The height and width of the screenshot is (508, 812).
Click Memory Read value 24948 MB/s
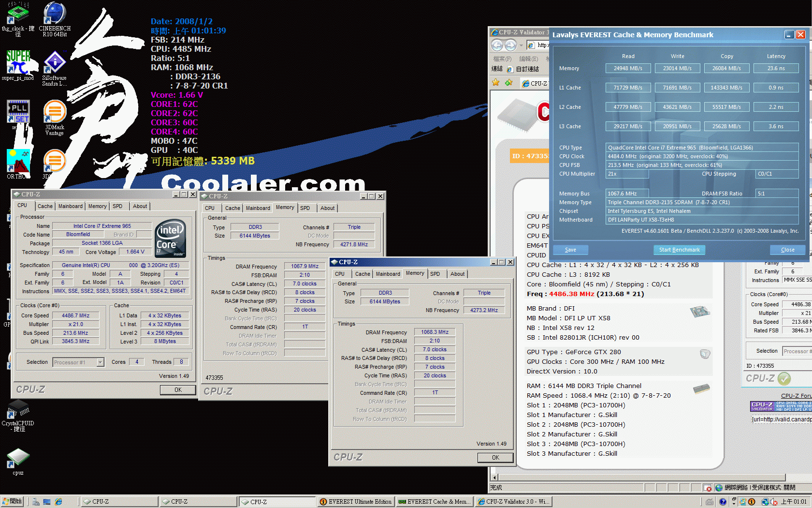coord(628,69)
